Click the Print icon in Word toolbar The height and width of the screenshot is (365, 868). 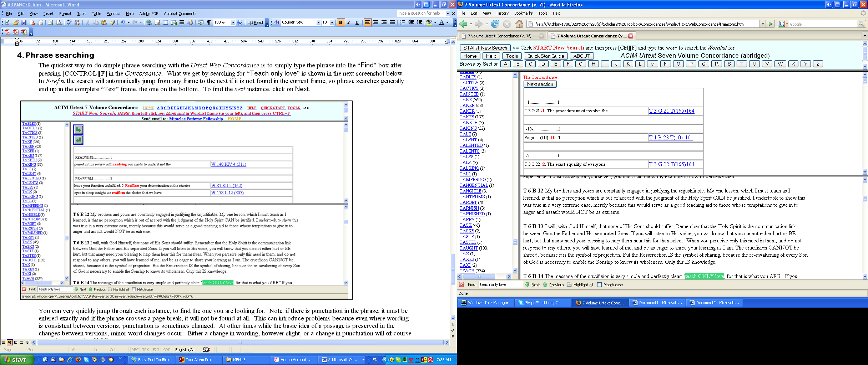point(50,22)
